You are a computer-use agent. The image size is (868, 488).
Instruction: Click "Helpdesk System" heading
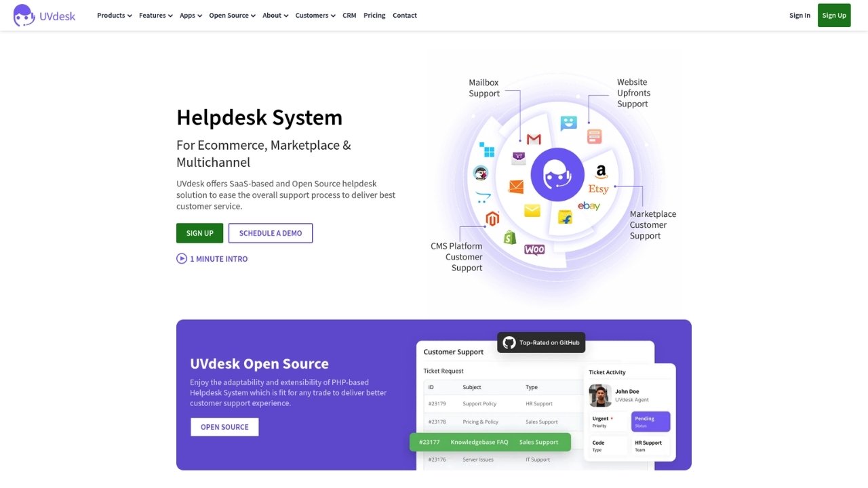pyautogui.click(x=259, y=117)
